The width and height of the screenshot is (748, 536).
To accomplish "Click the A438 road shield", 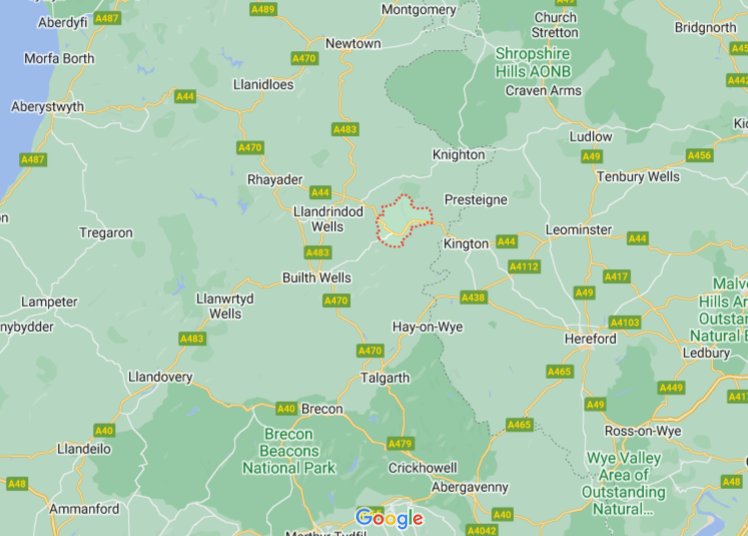I will [x=473, y=298].
